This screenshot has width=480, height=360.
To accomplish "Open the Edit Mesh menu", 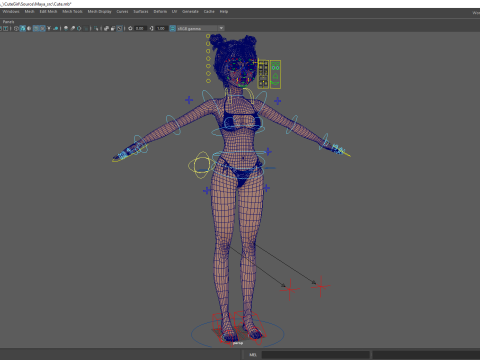I will (x=48, y=12).
